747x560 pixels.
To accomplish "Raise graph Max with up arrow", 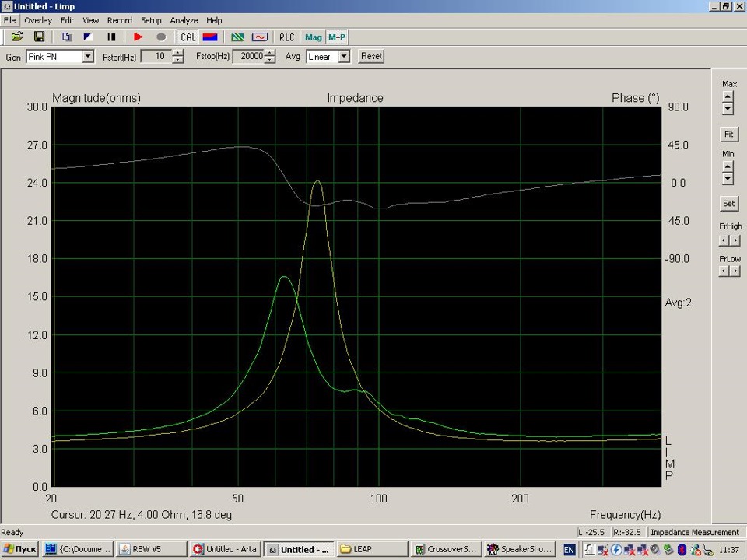I will (728, 95).
